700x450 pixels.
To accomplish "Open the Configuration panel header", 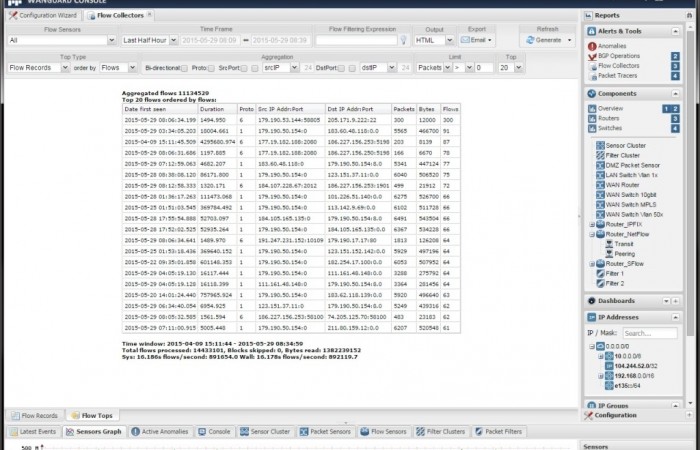I will point(637,416).
